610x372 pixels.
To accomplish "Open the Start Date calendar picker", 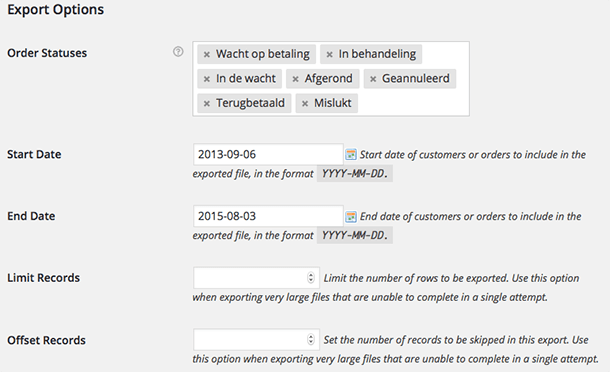I will click(x=351, y=154).
